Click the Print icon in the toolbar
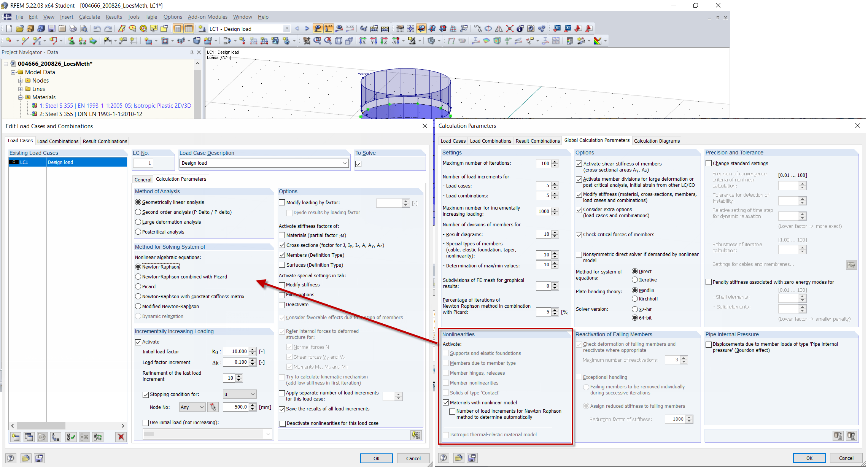The height and width of the screenshot is (469, 868). click(73, 29)
